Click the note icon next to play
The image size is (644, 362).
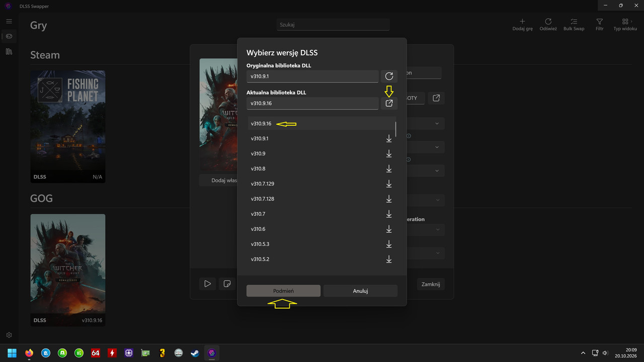pyautogui.click(x=227, y=284)
